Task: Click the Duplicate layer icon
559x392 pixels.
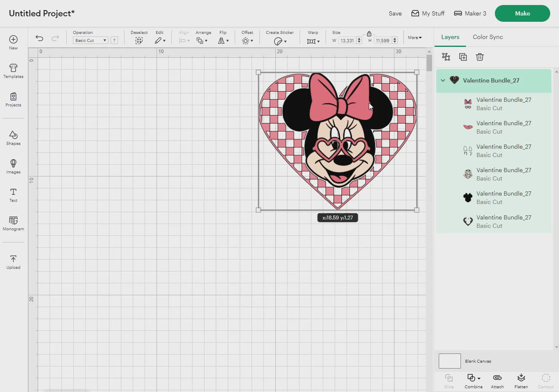Action: (463, 57)
